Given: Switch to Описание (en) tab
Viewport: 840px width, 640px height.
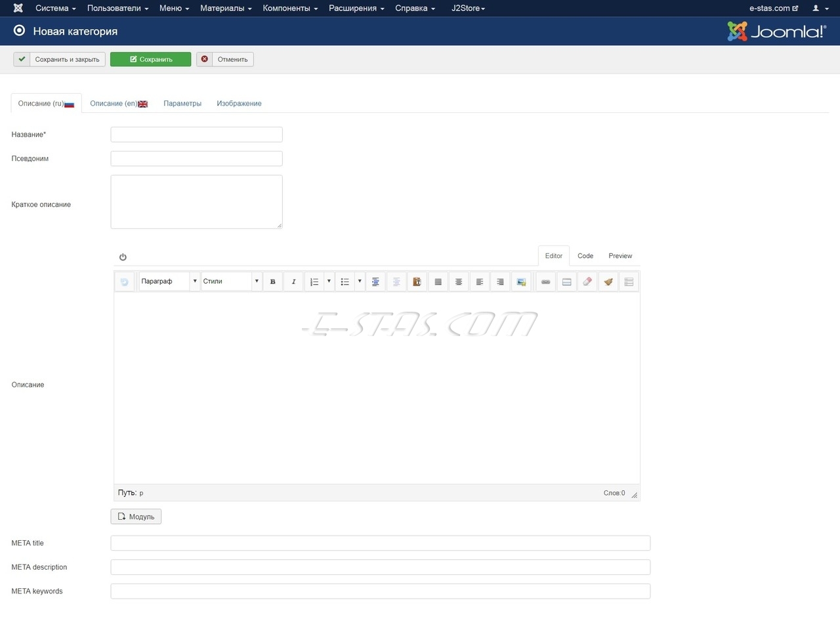Looking at the screenshot, I should [119, 104].
